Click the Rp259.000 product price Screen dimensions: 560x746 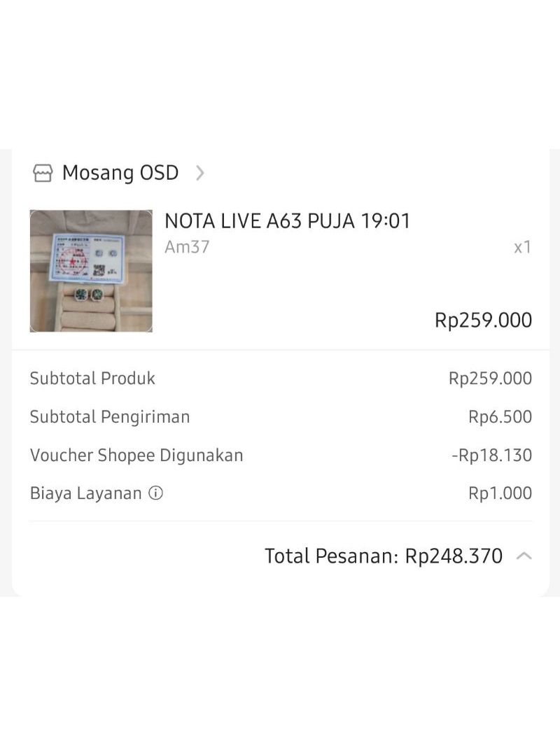point(483,321)
